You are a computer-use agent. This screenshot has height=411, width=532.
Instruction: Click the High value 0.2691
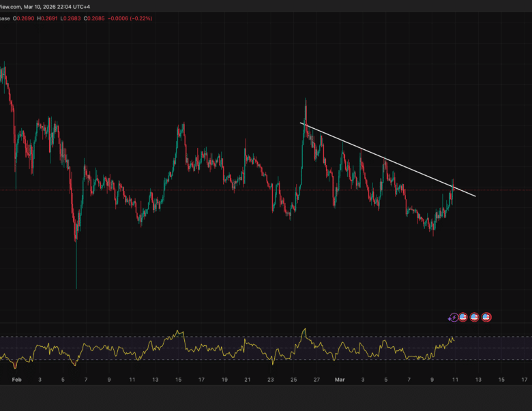tap(50, 18)
